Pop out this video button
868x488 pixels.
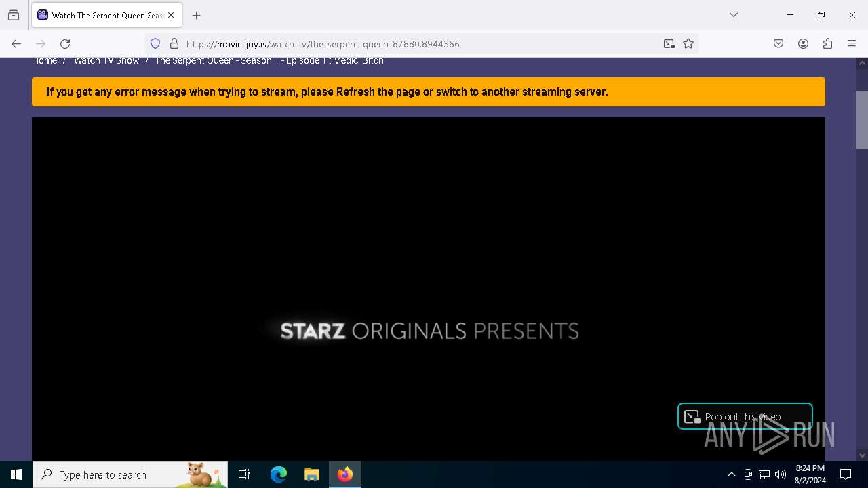pos(745,416)
